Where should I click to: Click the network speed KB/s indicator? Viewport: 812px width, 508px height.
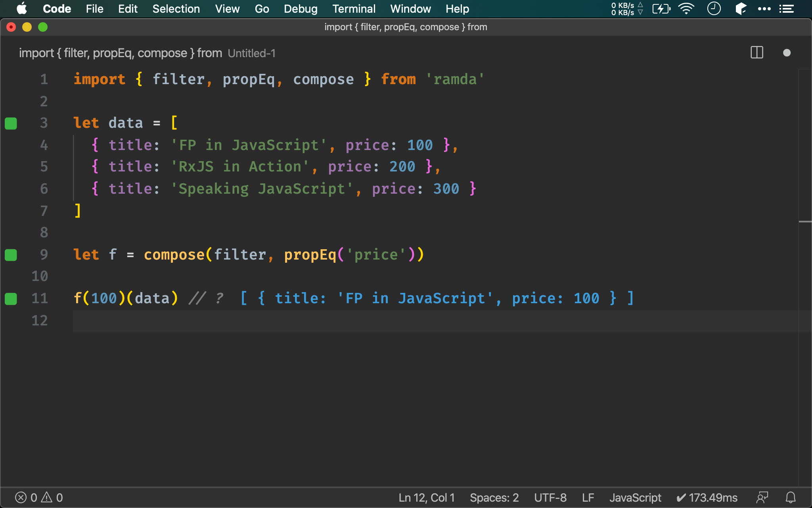click(627, 9)
